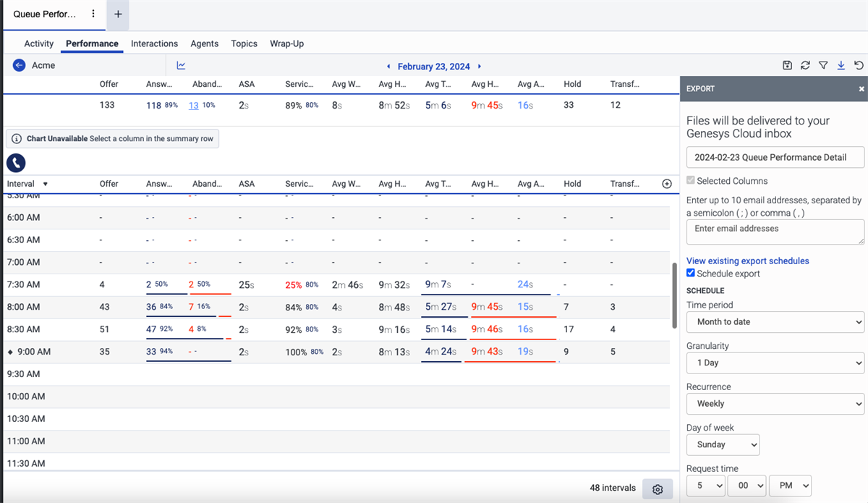Click 9:00 AM answered value 33
Image resolution: width=868 pixels, height=503 pixels.
151,352
